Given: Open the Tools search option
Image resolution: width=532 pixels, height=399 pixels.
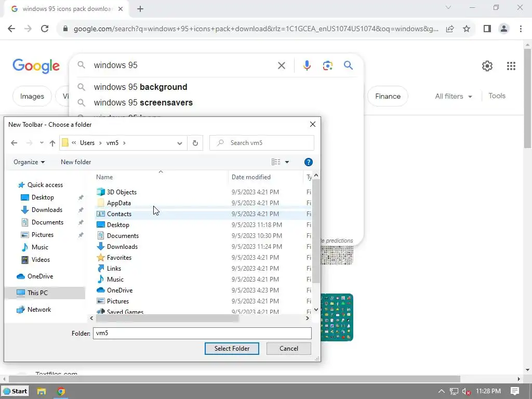Looking at the screenshot, I should coord(497,96).
